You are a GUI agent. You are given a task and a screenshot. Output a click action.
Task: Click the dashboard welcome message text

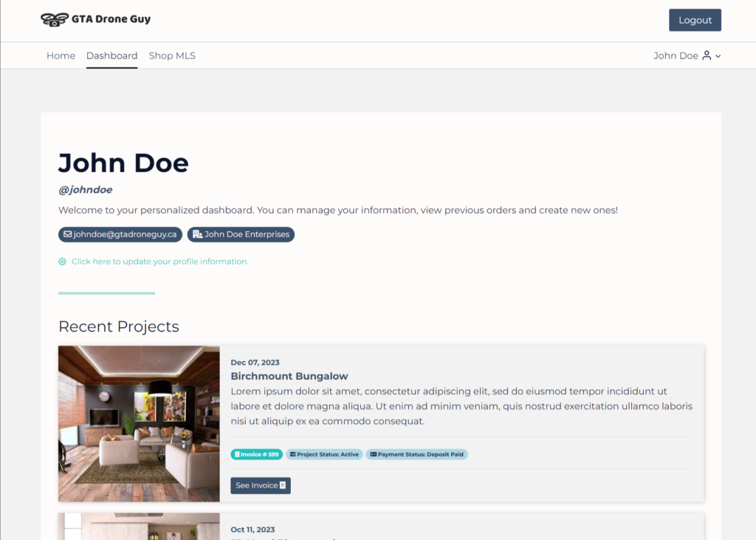click(x=338, y=211)
